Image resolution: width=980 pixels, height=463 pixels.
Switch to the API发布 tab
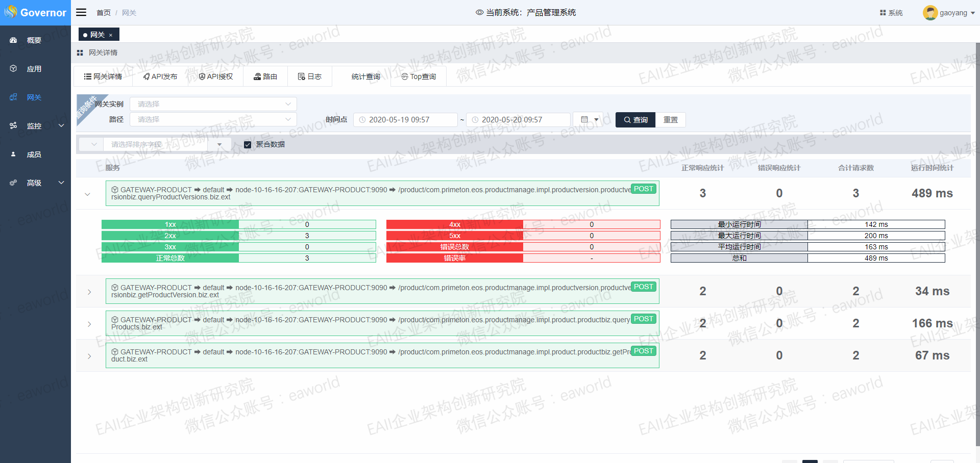[x=160, y=76]
